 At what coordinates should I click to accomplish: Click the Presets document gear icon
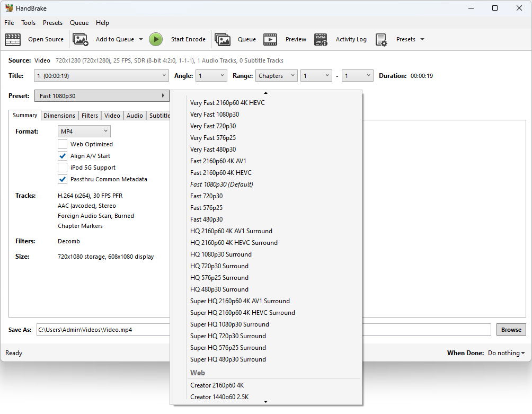click(x=382, y=39)
